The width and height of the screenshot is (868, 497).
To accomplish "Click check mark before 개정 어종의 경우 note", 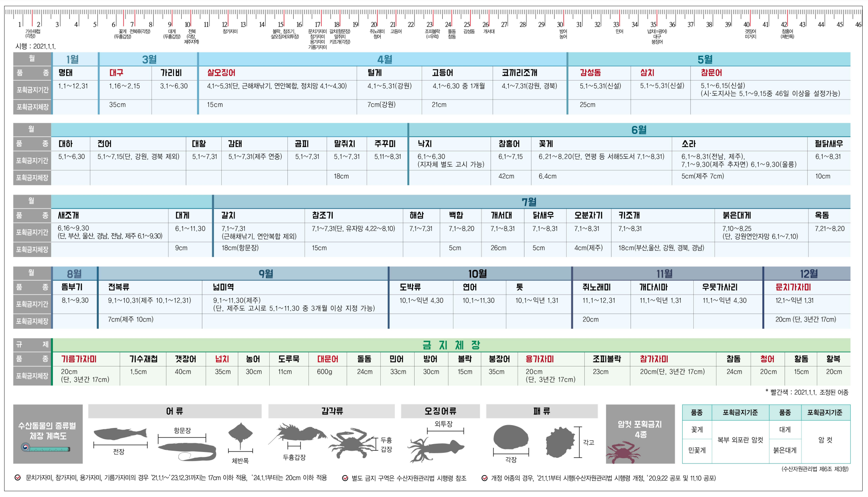I will click(484, 478).
